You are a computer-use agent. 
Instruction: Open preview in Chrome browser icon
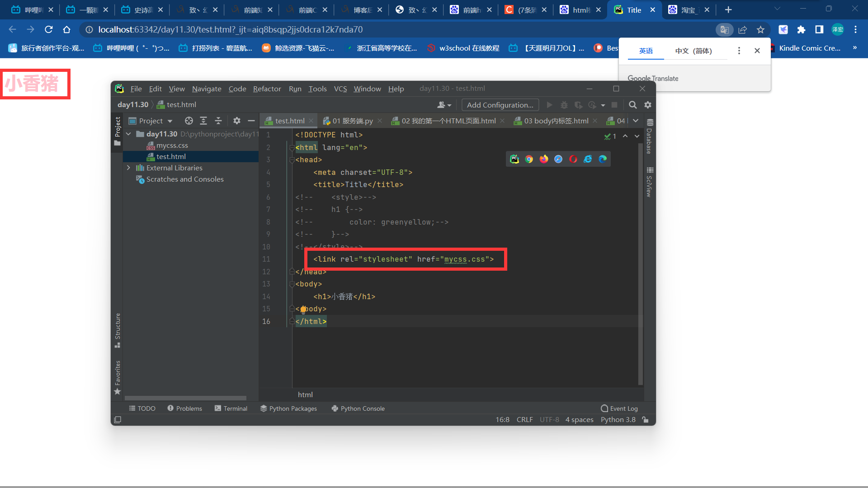(x=529, y=159)
